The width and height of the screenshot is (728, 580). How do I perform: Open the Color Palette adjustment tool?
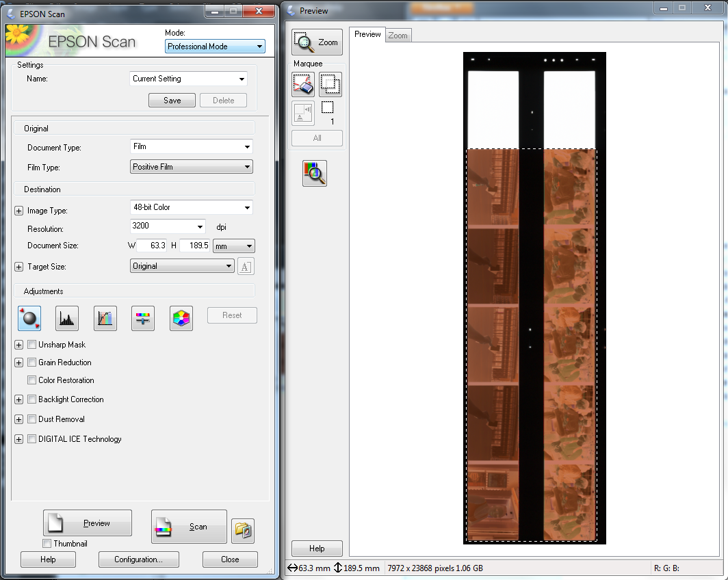pos(181,318)
